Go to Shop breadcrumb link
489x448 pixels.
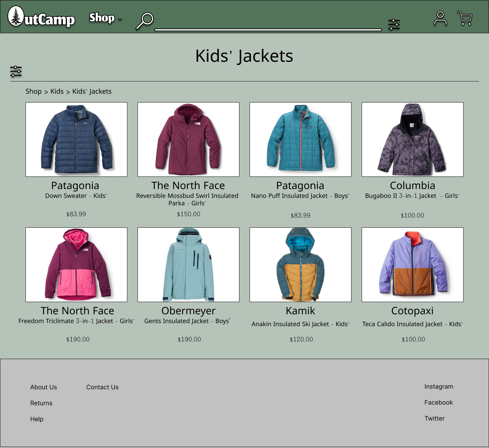pos(34,91)
